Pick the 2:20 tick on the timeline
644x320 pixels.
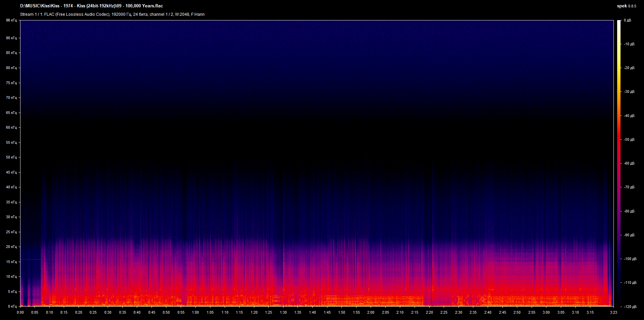click(429, 312)
